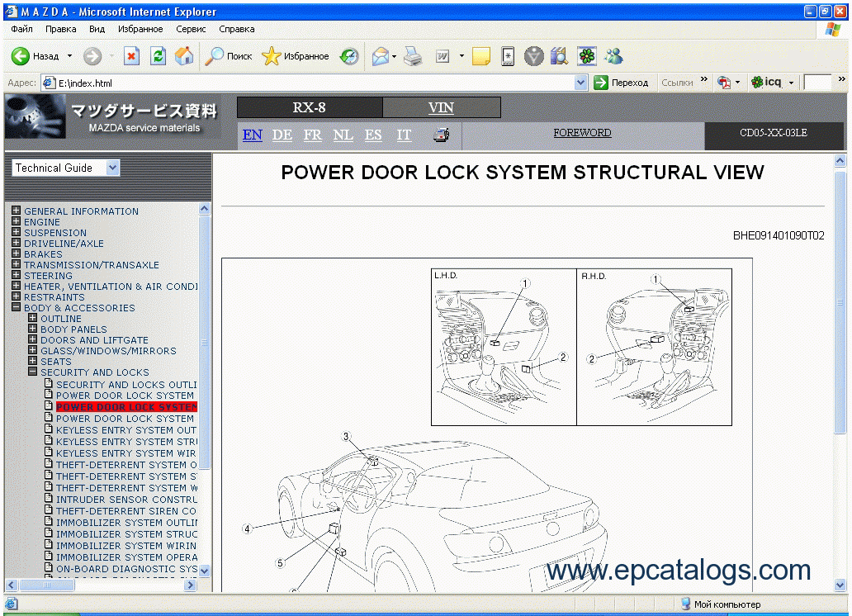Open the Избранное favorites star in toolbar
852x616 pixels.
pyautogui.click(x=295, y=56)
